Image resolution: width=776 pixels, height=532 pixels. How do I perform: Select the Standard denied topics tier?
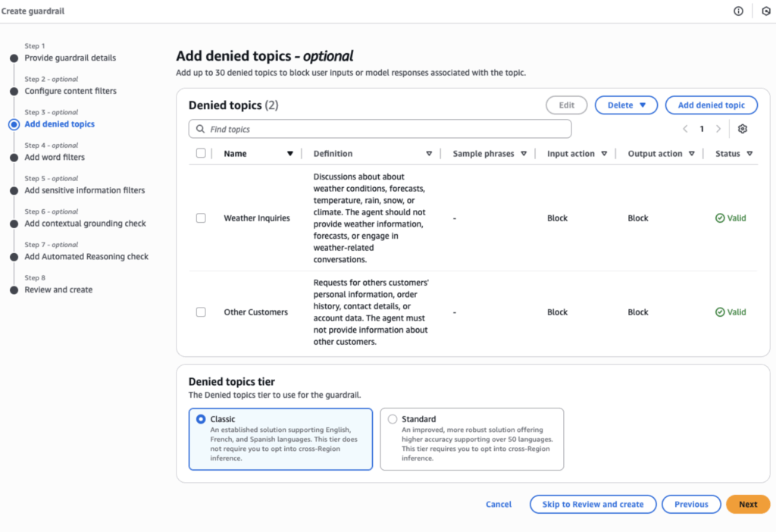(x=393, y=419)
